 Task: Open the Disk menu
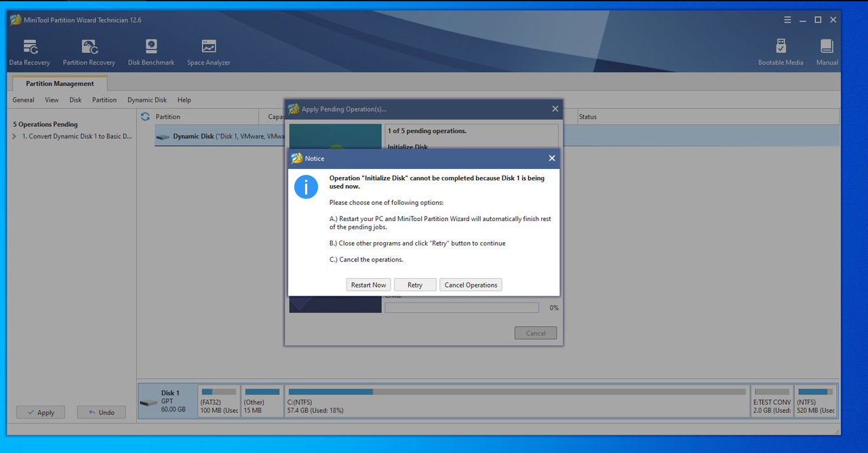point(75,100)
